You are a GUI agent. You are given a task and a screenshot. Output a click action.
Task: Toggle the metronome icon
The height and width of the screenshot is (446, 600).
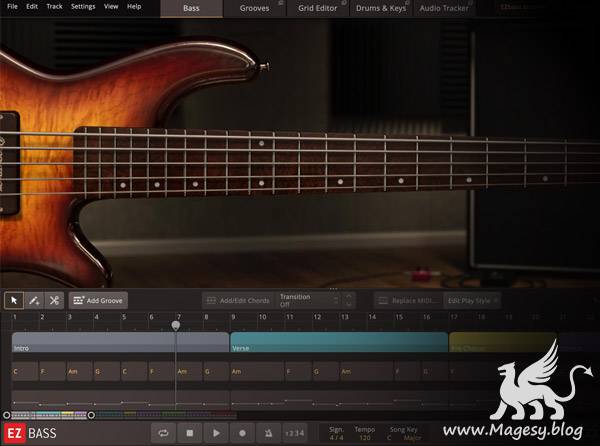268,433
